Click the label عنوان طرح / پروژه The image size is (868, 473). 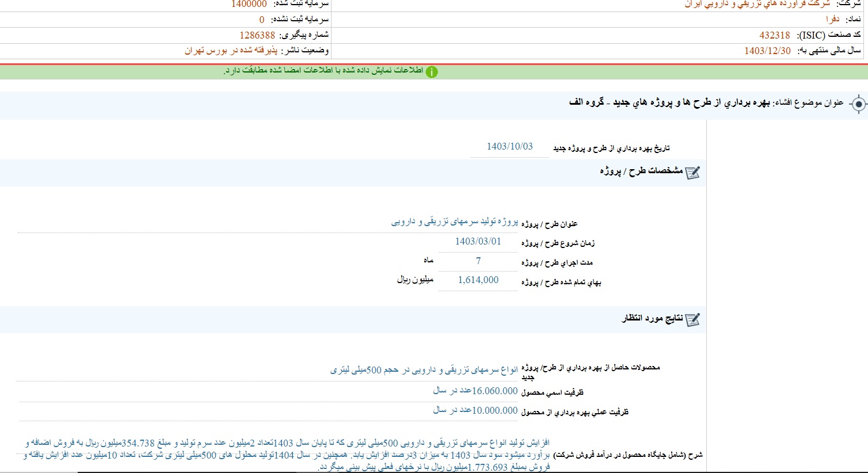pos(549,224)
